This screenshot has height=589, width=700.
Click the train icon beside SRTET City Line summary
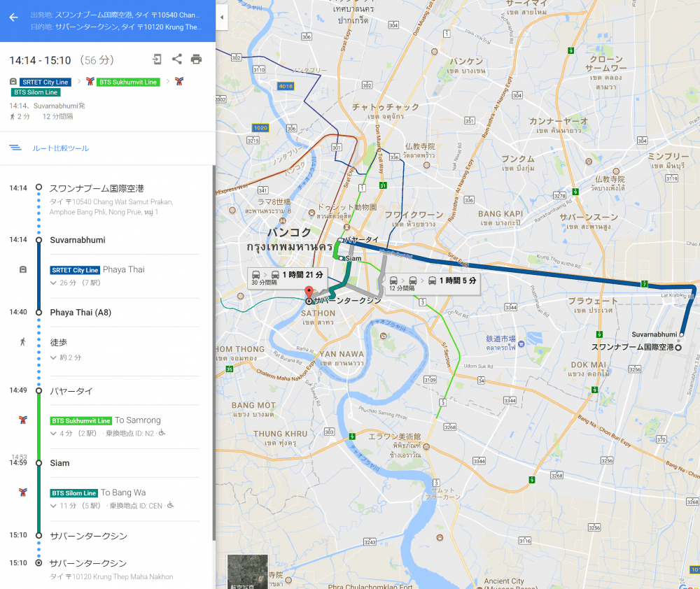[x=13, y=82]
